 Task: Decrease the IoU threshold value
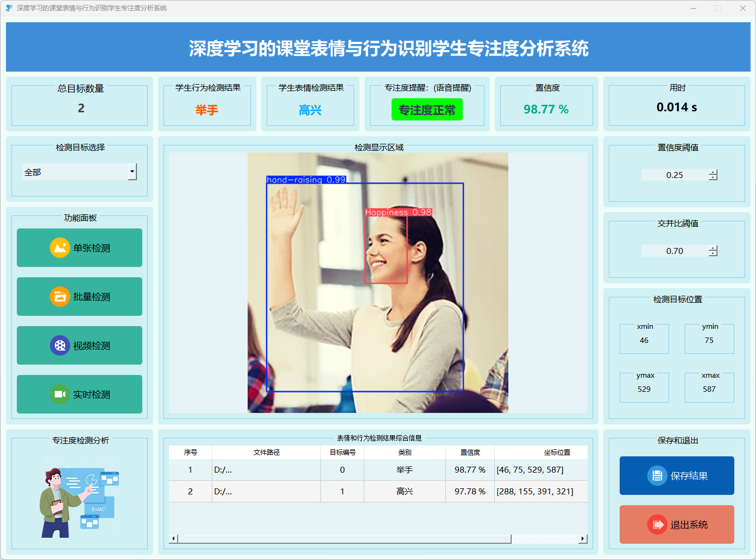713,253
